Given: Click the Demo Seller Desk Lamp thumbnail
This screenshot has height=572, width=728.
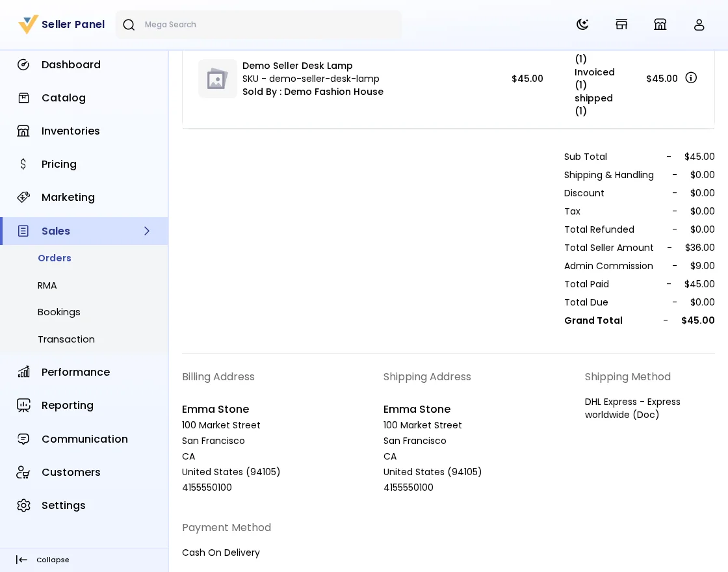Looking at the screenshot, I should [x=218, y=79].
